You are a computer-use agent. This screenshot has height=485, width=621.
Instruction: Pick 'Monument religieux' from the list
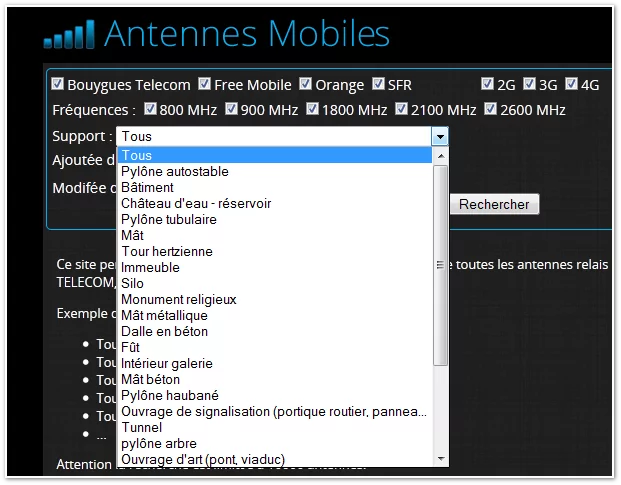pos(179,299)
